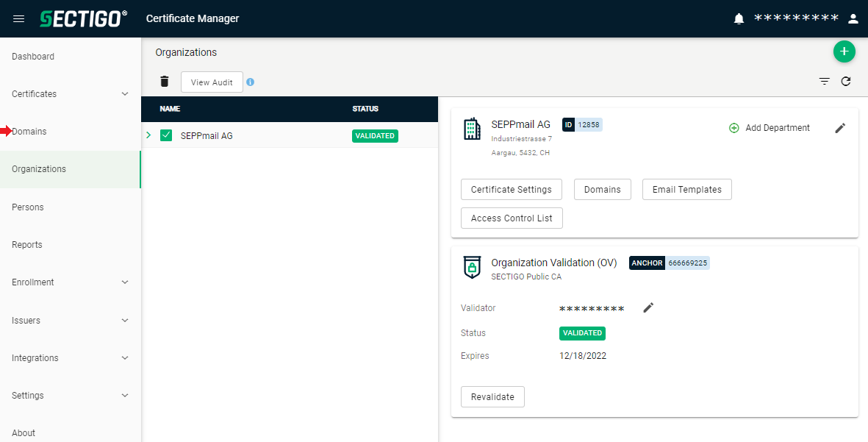Sort by STATUS column header
This screenshot has width=868, height=442.
click(x=365, y=109)
